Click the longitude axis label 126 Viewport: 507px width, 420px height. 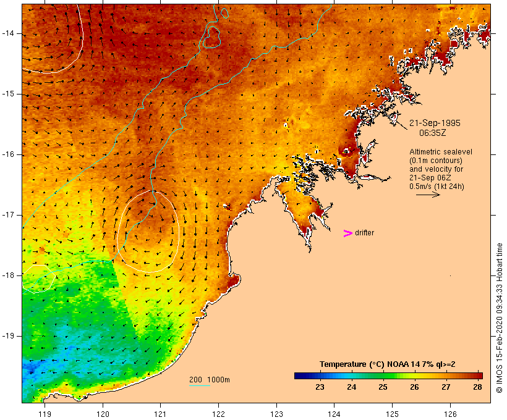click(x=450, y=414)
